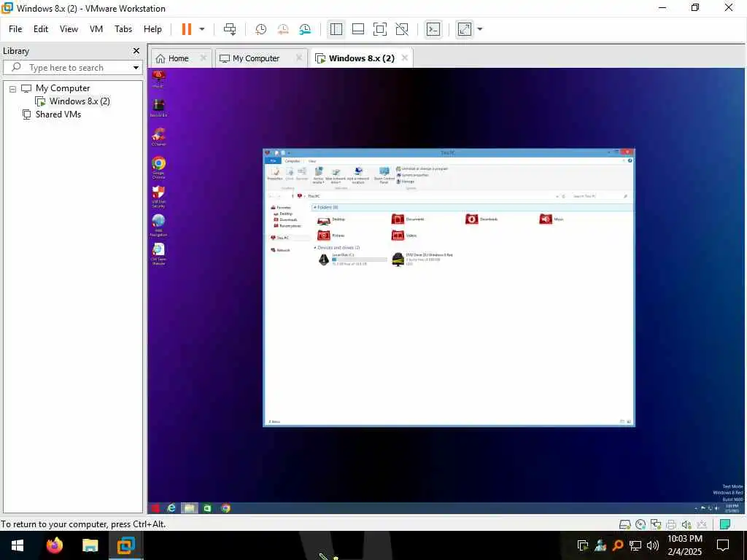
Task: Close the Home tab
Action: (x=204, y=58)
